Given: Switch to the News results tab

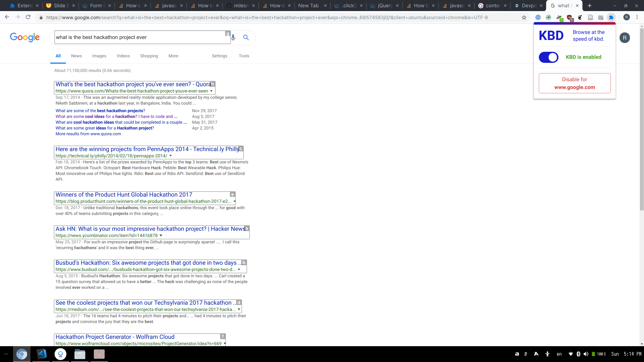Looking at the screenshot, I should [x=76, y=56].
